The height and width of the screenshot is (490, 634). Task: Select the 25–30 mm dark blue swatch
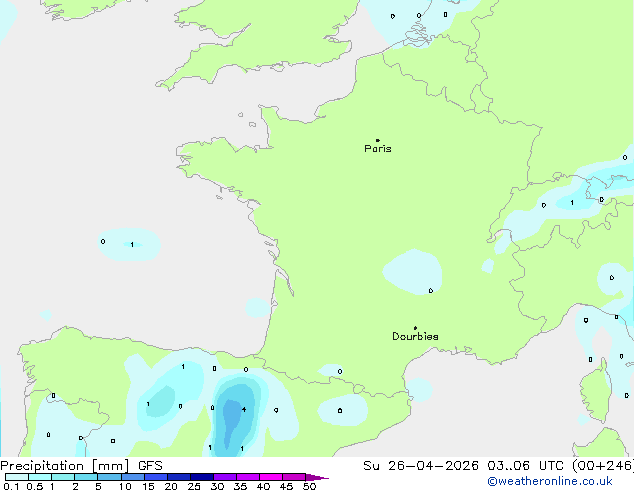[201, 477]
